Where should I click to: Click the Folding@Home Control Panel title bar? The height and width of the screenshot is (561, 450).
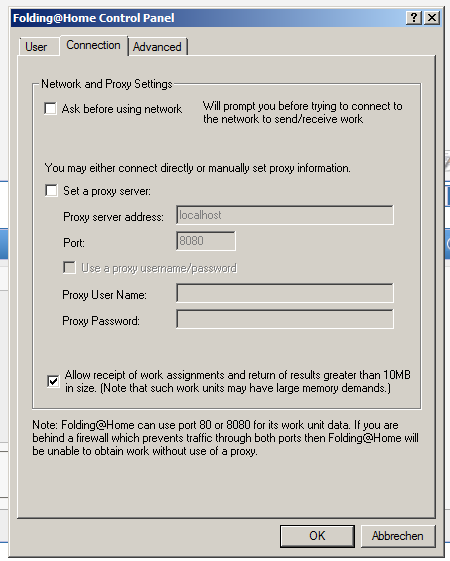207,18
